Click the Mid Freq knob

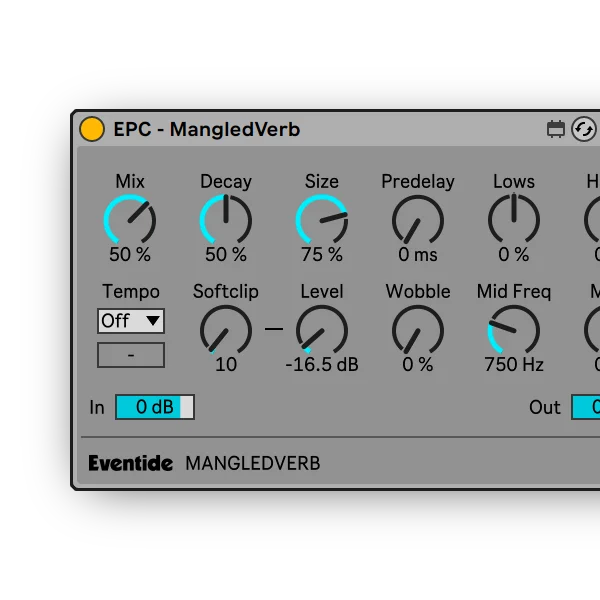coord(514,329)
